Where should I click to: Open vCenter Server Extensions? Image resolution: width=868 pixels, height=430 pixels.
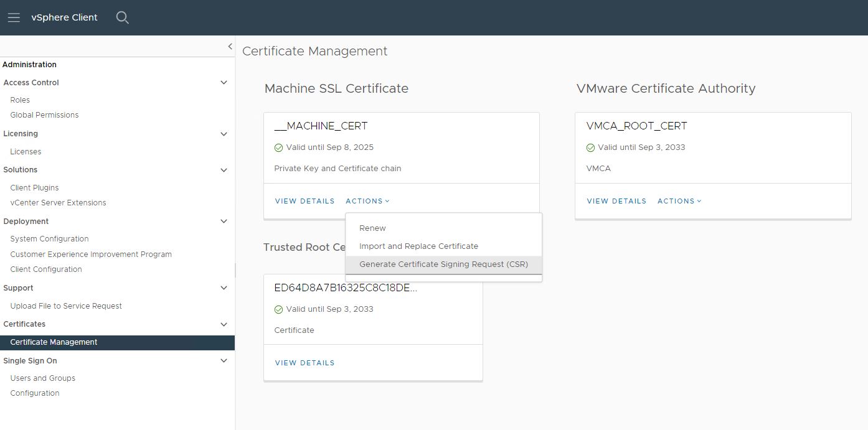click(58, 202)
